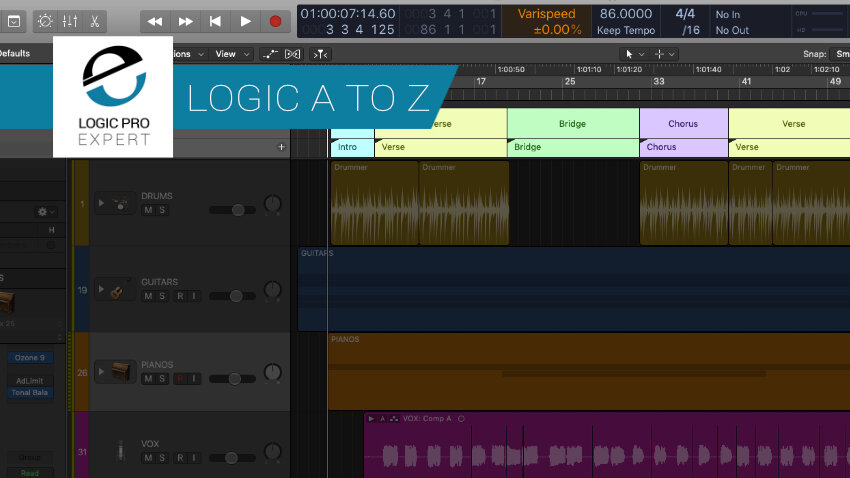Click the No Out MIDI display

pos(732,30)
